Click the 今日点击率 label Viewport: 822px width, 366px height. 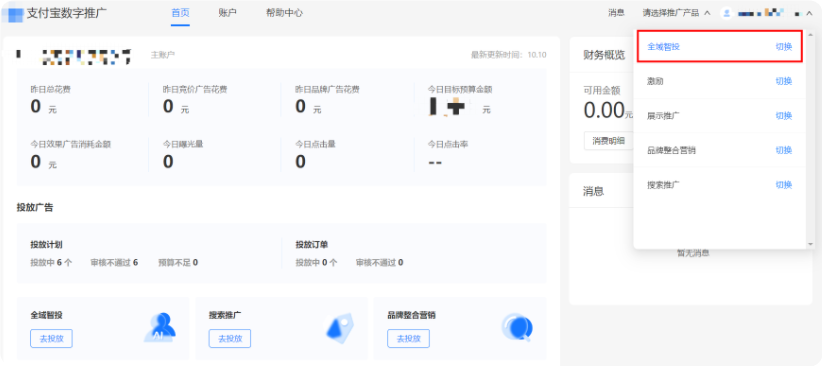(448, 144)
